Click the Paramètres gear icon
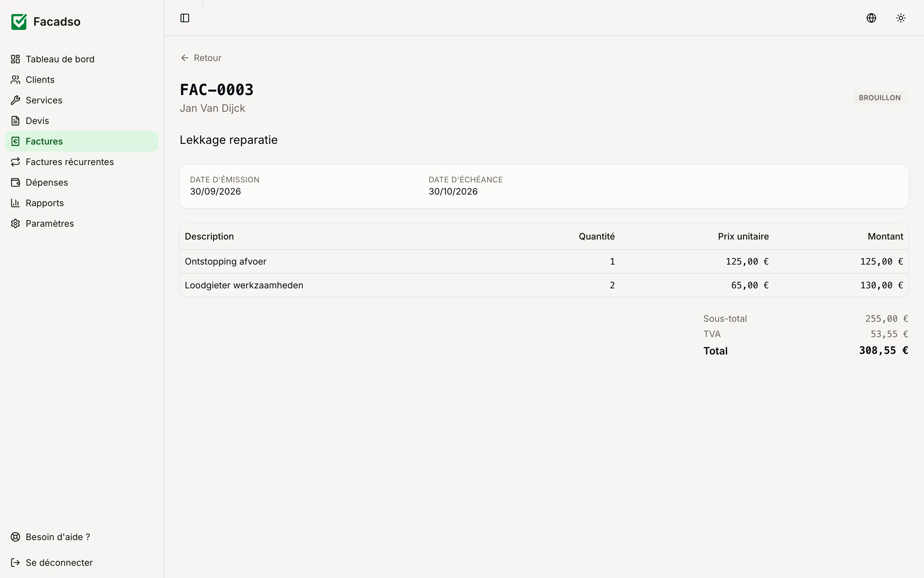The width and height of the screenshot is (924, 578). (15, 223)
